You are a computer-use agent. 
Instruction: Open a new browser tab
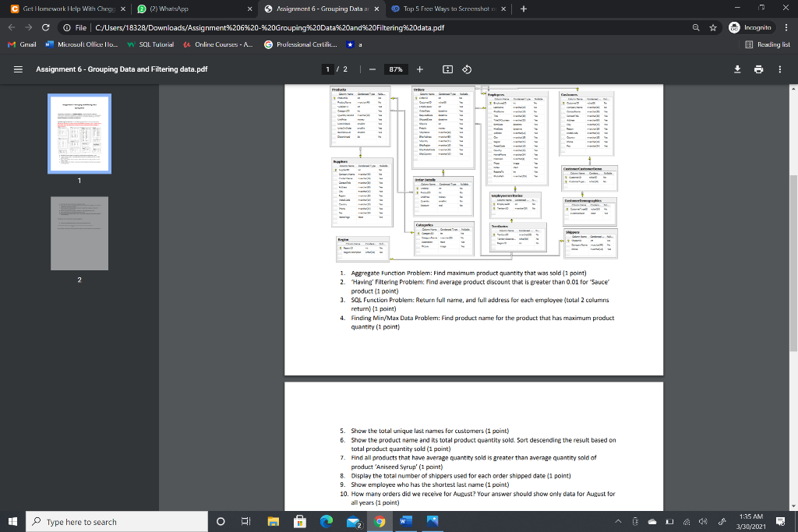pyautogui.click(x=524, y=9)
